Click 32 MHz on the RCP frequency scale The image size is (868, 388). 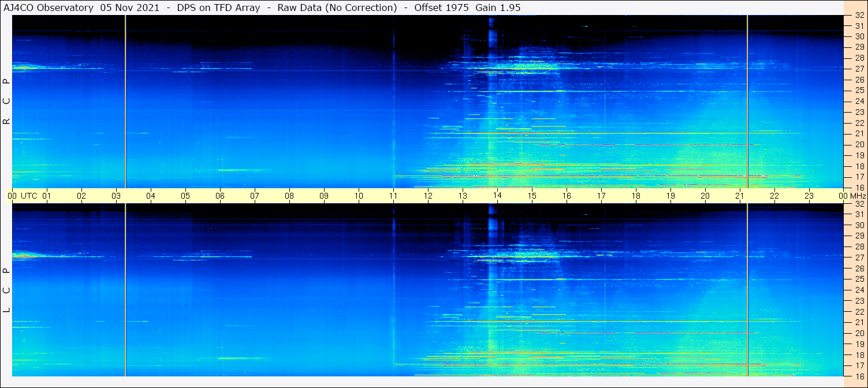pos(859,15)
